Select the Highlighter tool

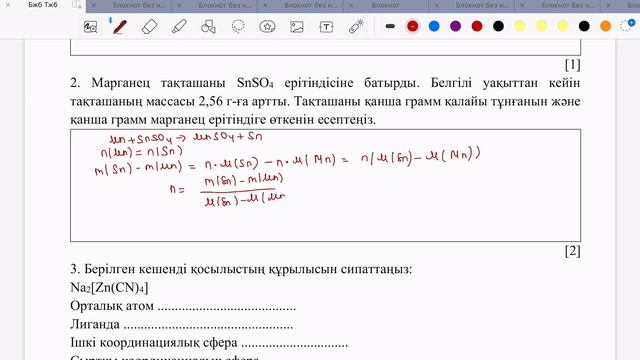click(179, 27)
